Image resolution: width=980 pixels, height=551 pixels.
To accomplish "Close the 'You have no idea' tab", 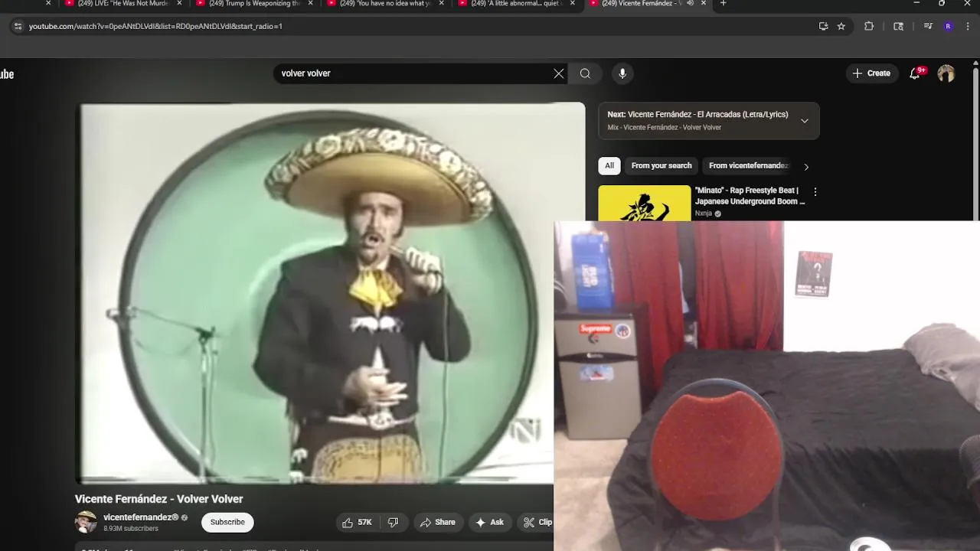I will click(x=441, y=3).
